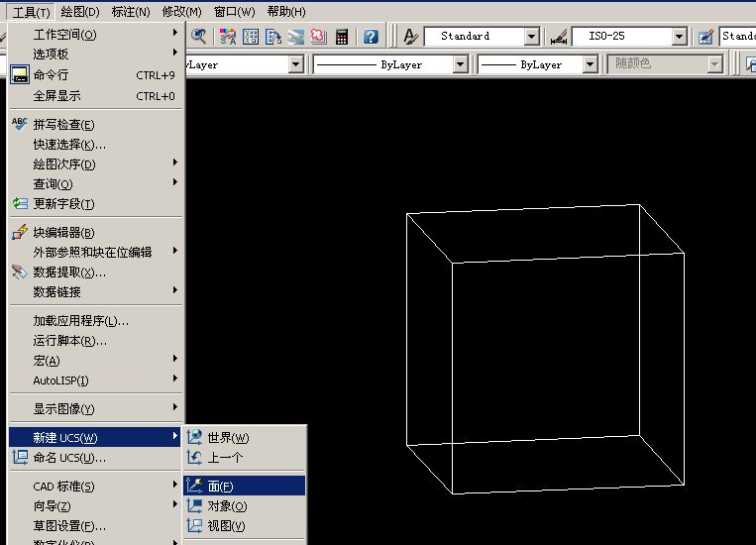
Task: Open the 绘图(D) menu
Action: 80,12
